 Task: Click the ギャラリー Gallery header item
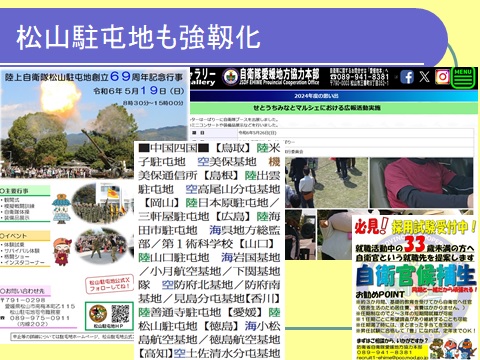pos(203,77)
